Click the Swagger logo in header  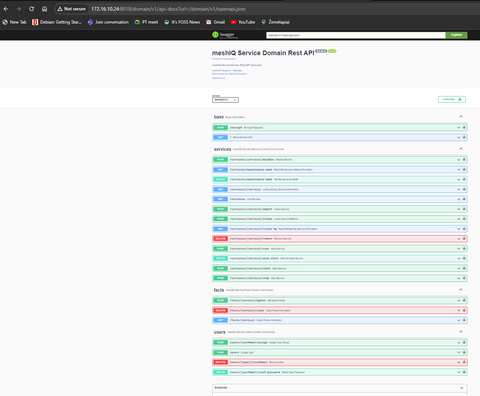point(225,35)
